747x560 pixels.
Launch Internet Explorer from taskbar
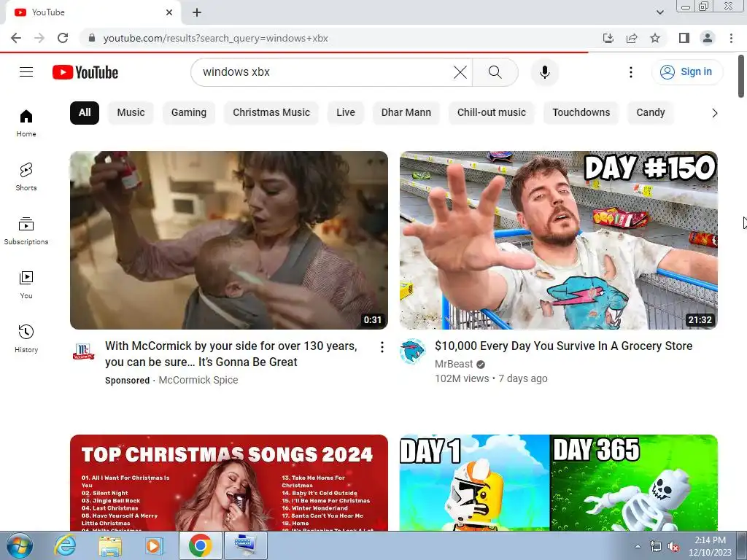pyautogui.click(x=65, y=545)
